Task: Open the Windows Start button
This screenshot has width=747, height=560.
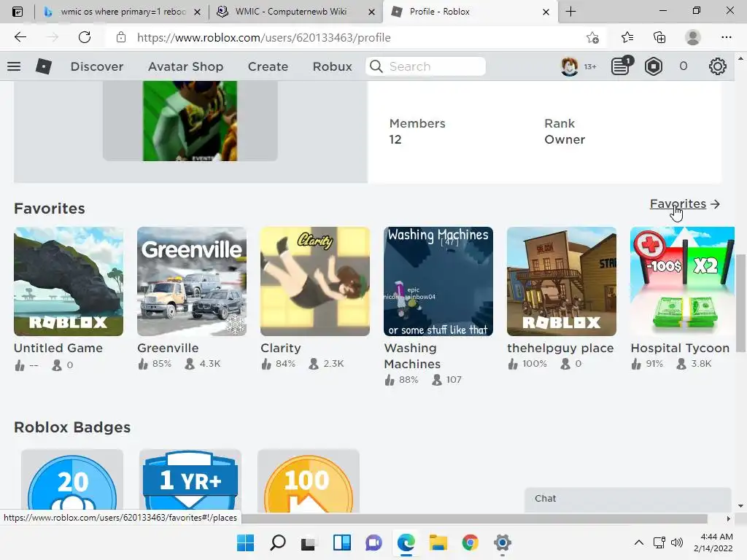Action: (x=245, y=542)
